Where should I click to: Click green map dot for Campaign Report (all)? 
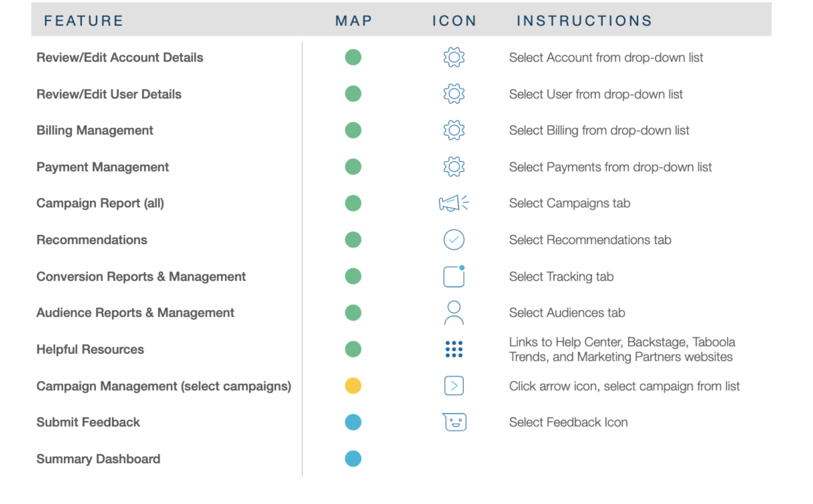point(353,203)
